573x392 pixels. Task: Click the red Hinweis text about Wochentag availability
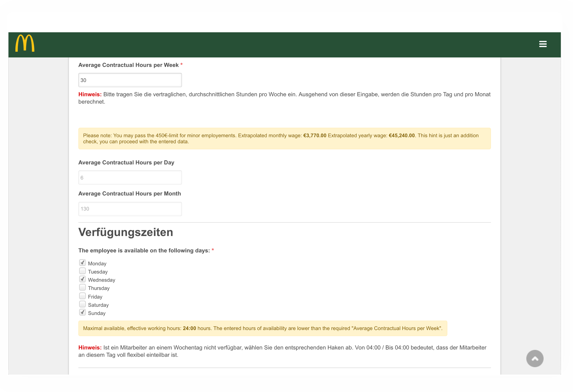[90, 348]
